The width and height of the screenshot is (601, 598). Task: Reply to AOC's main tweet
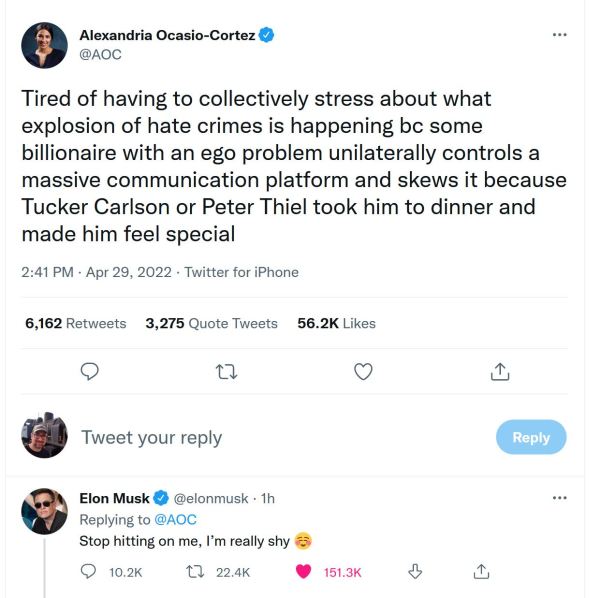[89, 372]
